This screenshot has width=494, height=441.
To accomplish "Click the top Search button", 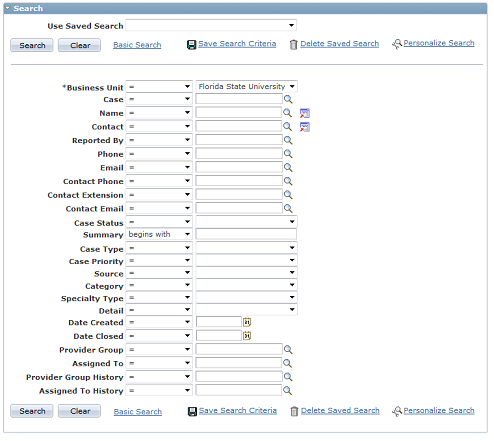I will point(32,45).
